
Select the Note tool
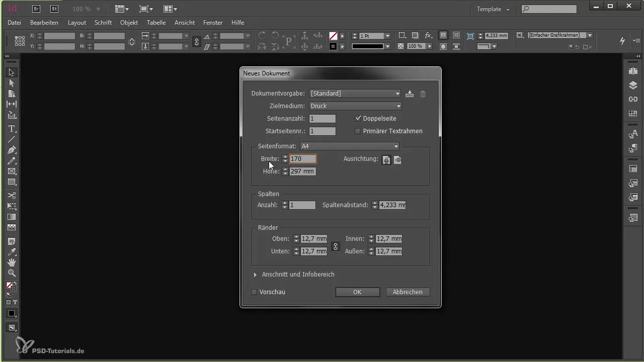[x=12, y=241]
